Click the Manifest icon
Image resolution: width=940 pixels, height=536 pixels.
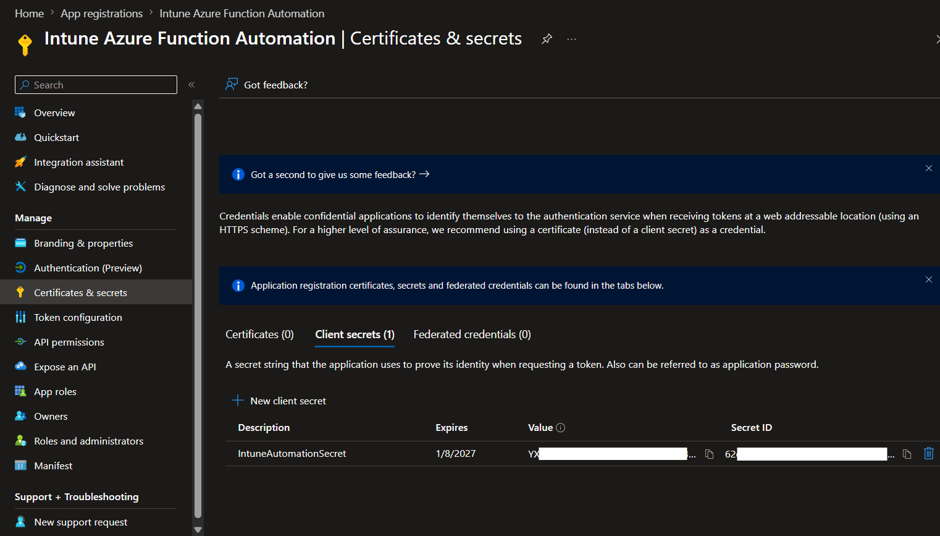click(20, 465)
